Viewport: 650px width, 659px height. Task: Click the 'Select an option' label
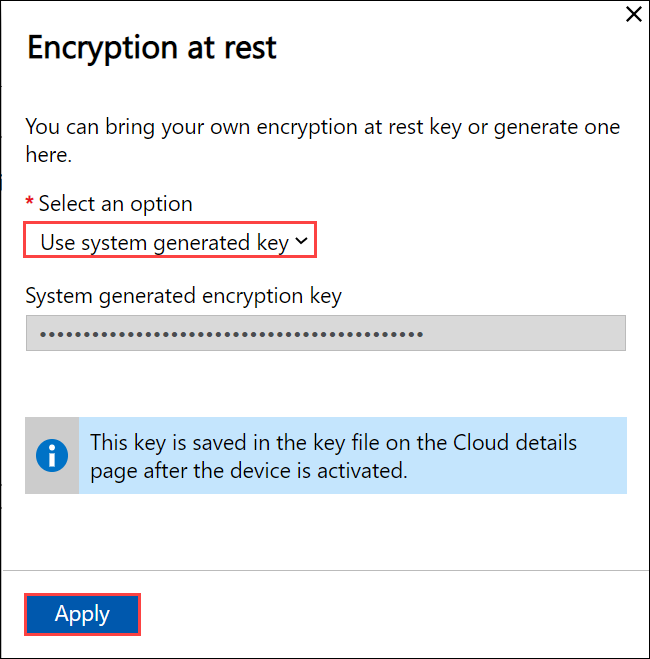[115, 204]
